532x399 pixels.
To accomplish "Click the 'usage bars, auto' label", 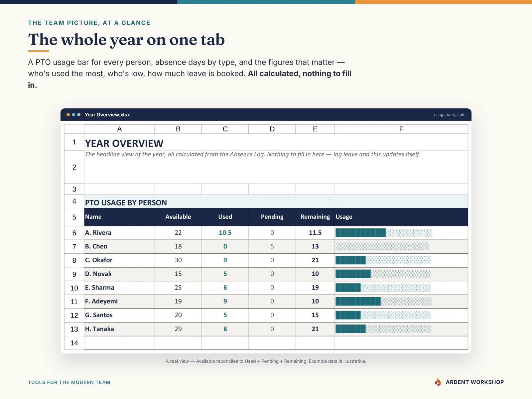I will [450, 115].
